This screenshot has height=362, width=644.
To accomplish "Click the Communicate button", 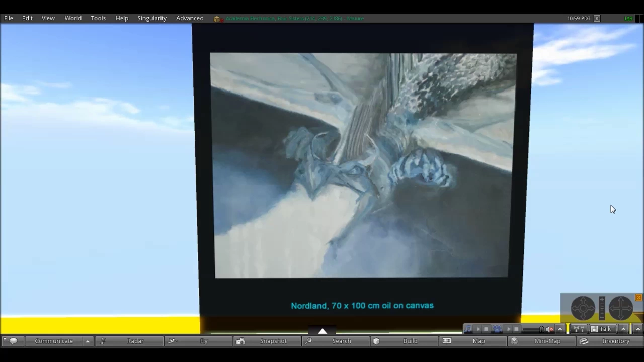I will click(x=54, y=341).
